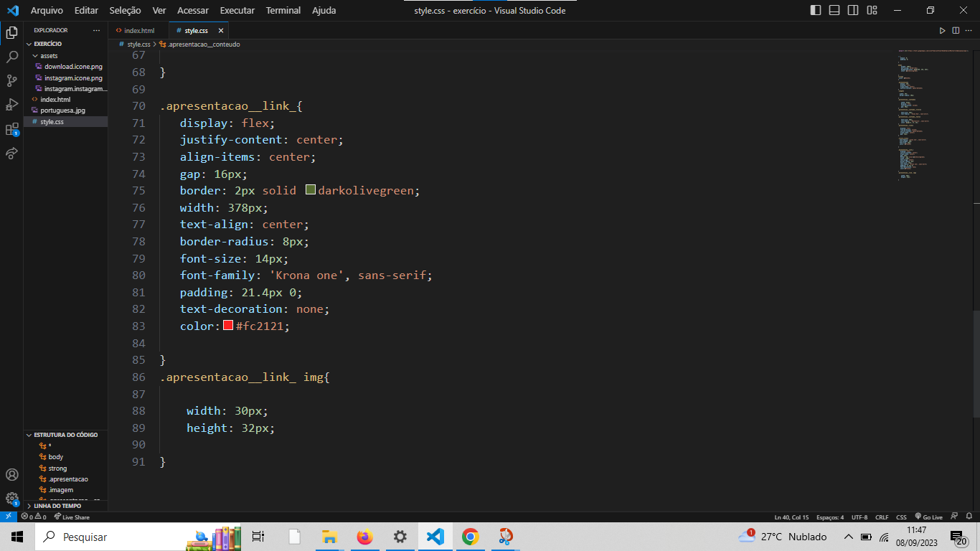Open Firefox from the taskbar
The height and width of the screenshot is (551, 980).
pyautogui.click(x=365, y=537)
